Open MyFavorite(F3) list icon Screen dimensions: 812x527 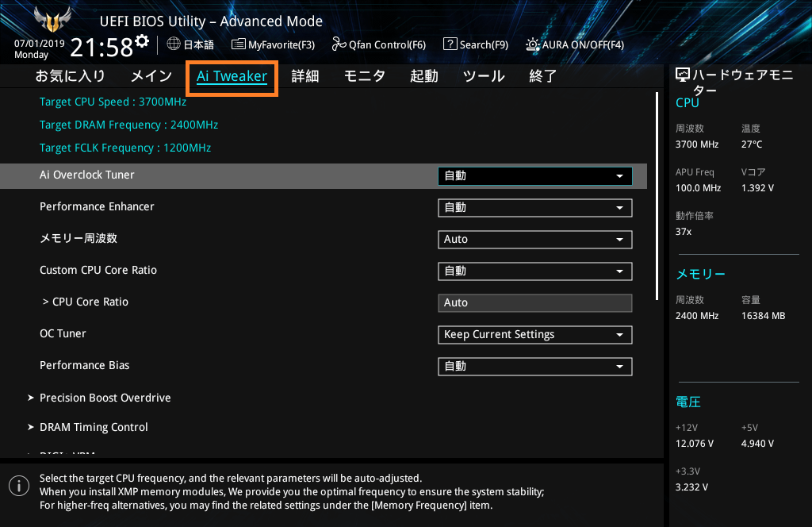(x=238, y=44)
